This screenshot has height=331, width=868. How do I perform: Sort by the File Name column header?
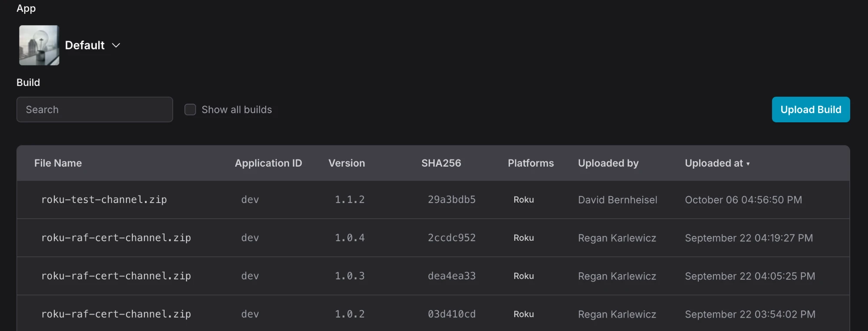pos(58,163)
